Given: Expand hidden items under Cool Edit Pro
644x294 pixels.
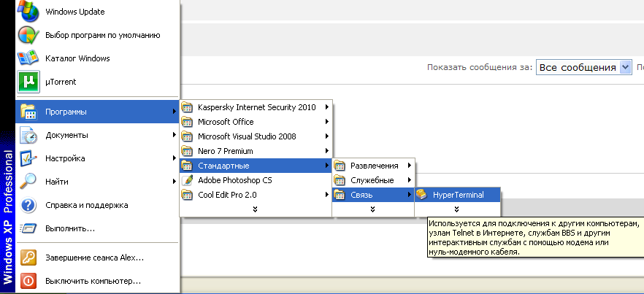Looking at the screenshot, I should point(255,209).
